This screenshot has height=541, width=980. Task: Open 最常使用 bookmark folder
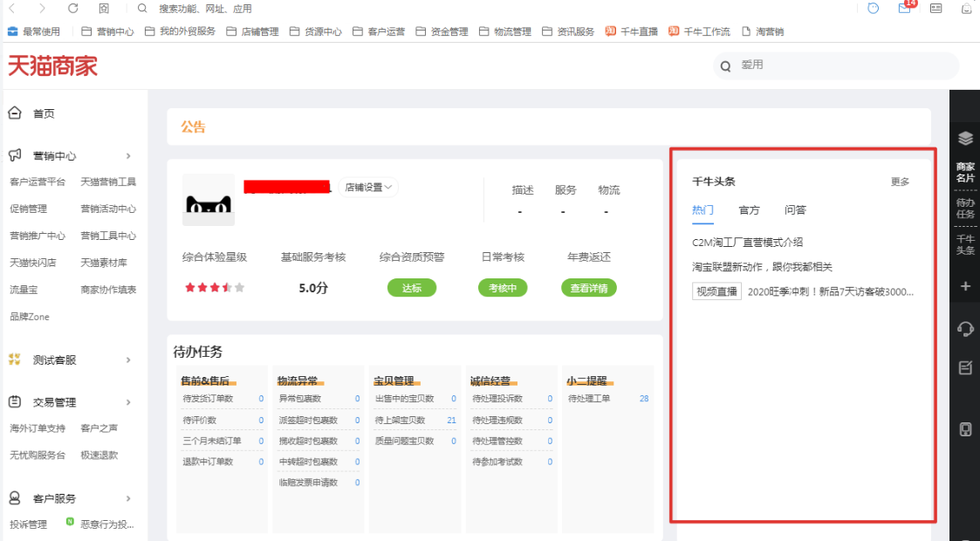pyautogui.click(x=34, y=31)
